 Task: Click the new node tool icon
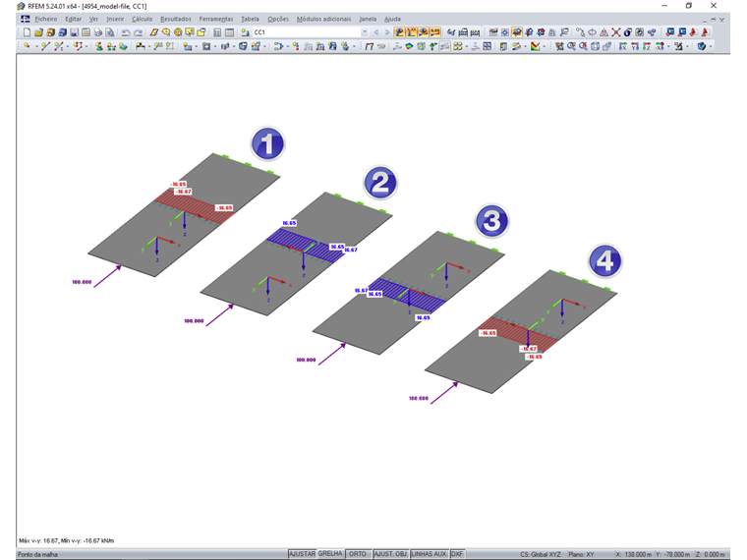click(27, 46)
